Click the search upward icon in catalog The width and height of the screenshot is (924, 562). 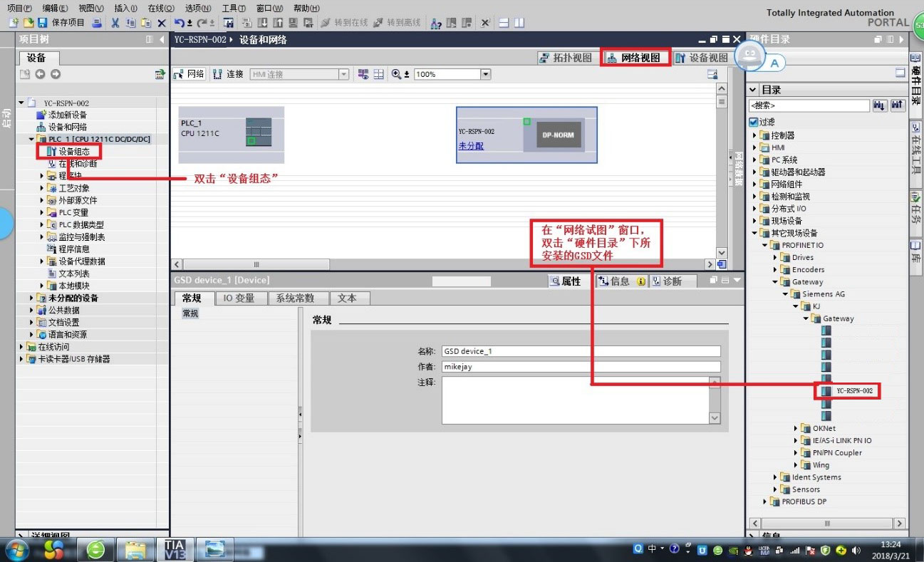click(x=897, y=105)
